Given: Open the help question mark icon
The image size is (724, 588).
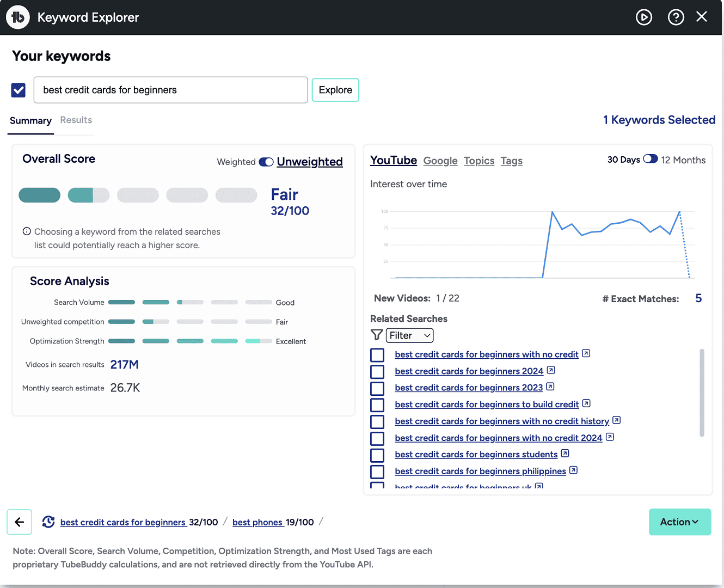Looking at the screenshot, I should [x=676, y=17].
